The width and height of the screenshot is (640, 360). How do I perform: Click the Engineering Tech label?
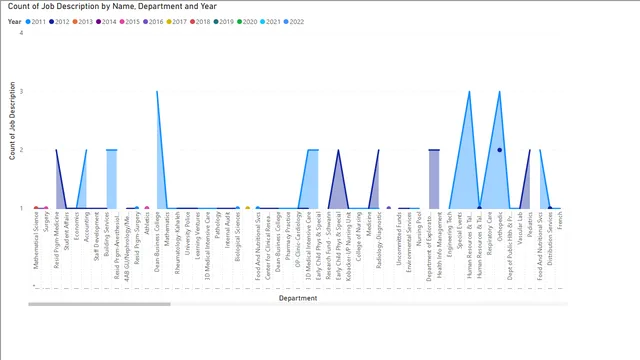(449, 234)
